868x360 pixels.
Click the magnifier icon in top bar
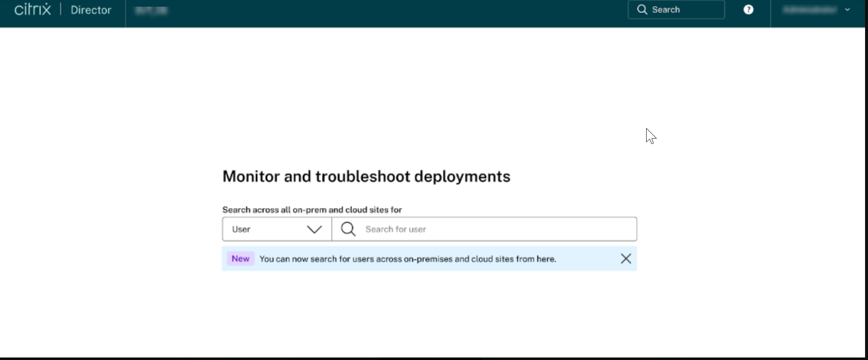642,10
